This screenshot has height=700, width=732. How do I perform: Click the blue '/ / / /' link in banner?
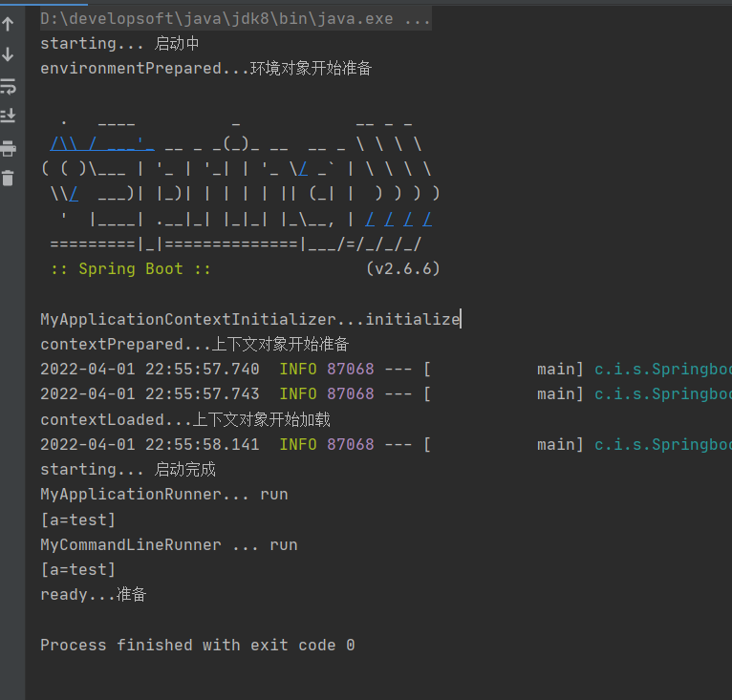[398, 219]
